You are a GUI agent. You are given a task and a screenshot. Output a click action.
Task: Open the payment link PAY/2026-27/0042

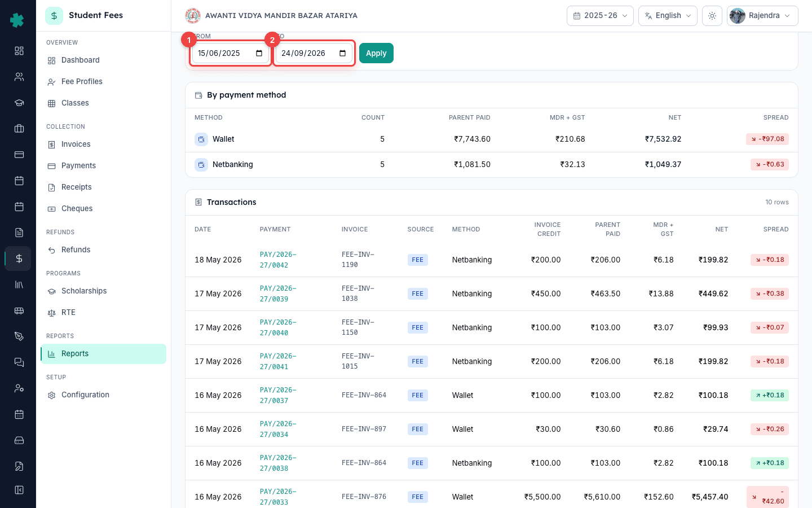(x=278, y=260)
